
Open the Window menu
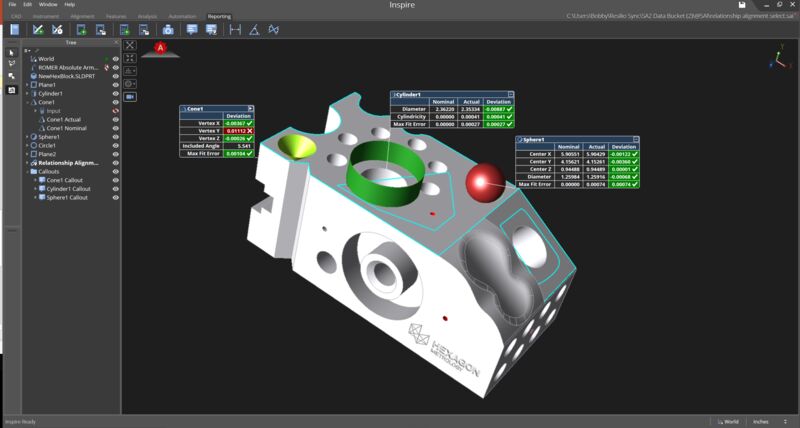coord(47,5)
